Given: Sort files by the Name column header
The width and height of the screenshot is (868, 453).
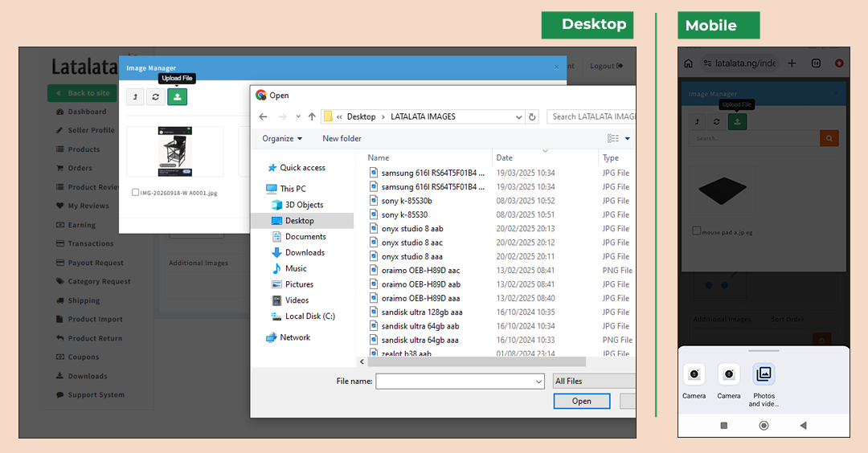Looking at the screenshot, I should [x=378, y=157].
